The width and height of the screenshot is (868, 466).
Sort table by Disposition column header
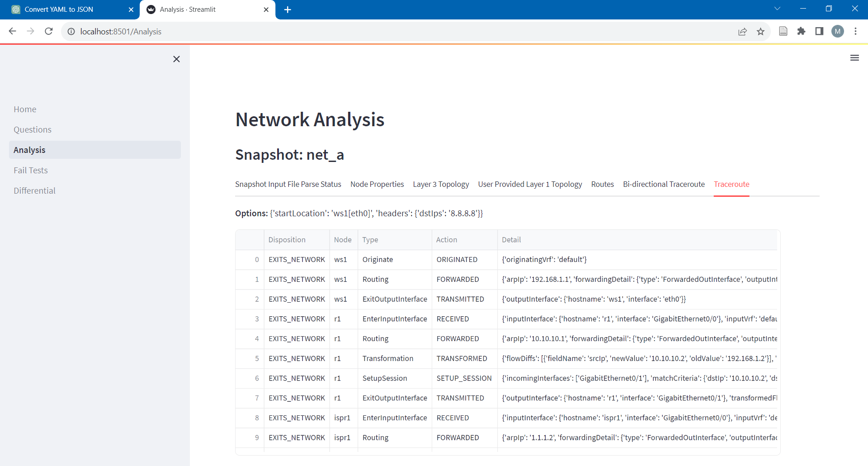pos(297,240)
